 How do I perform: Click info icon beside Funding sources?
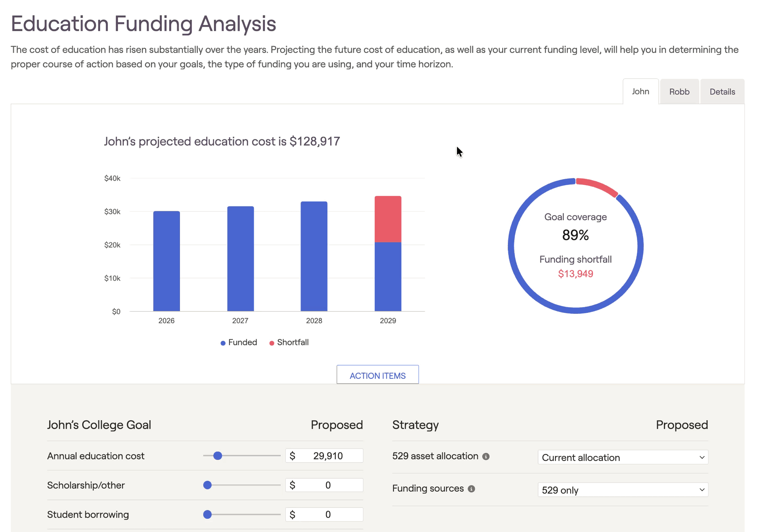pos(471,489)
